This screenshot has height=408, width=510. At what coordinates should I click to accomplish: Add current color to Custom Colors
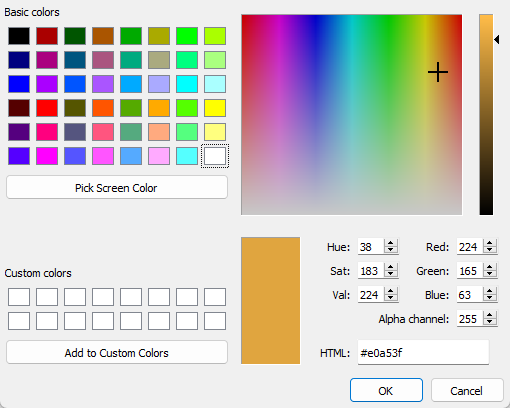coord(117,353)
